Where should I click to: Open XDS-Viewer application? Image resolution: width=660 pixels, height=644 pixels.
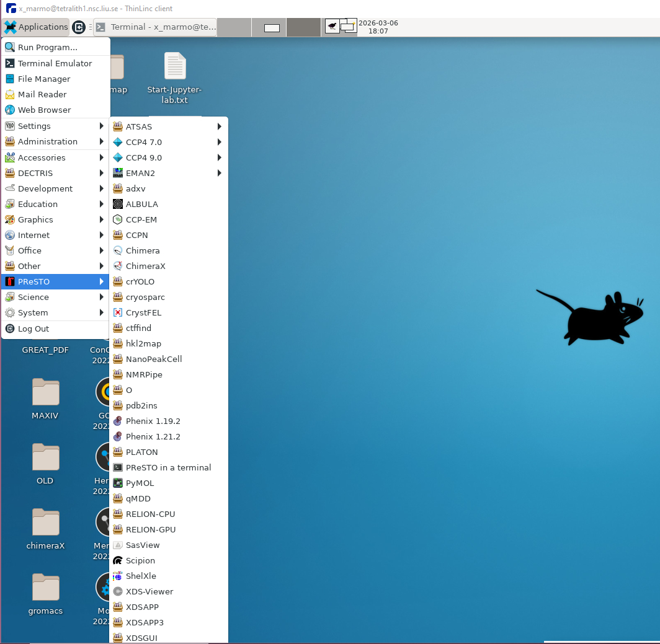tap(149, 591)
